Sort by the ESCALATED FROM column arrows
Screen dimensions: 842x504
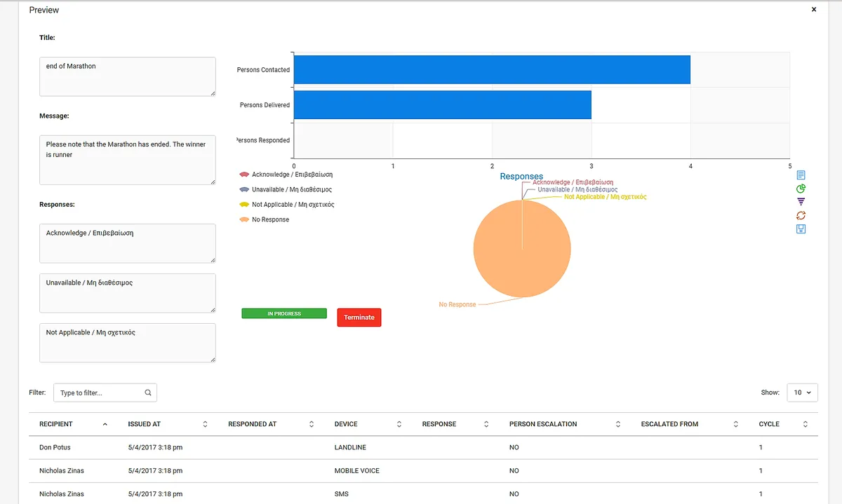736,424
